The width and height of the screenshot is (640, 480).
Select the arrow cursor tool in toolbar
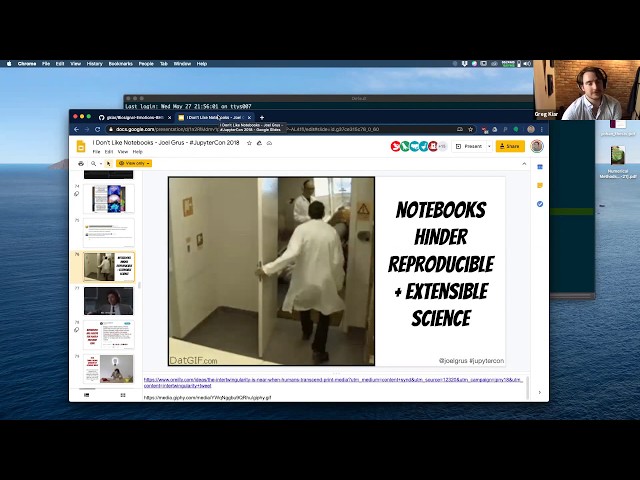pyautogui.click(x=109, y=163)
